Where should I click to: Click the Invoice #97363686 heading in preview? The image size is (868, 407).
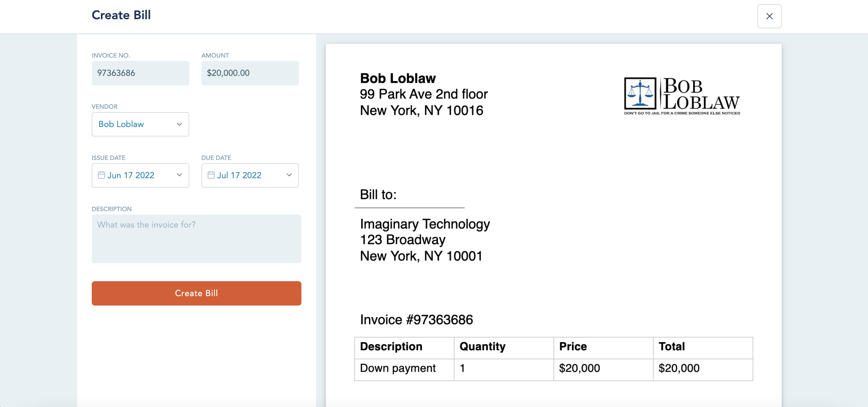416,319
